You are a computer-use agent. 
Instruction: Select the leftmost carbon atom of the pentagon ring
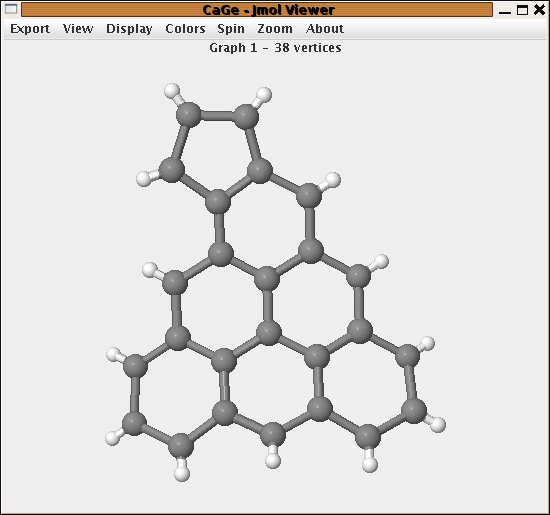pyautogui.click(x=172, y=170)
